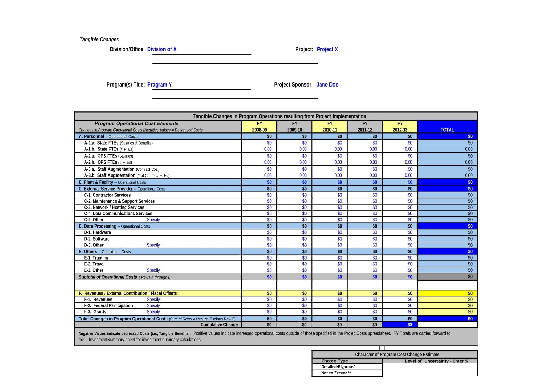Click the Division of X entry field

tap(162, 49)
